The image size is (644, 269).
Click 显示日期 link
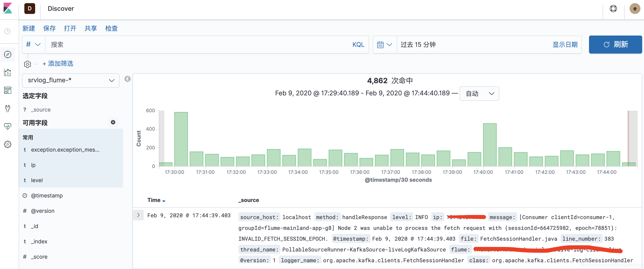[x=565, y=45]
